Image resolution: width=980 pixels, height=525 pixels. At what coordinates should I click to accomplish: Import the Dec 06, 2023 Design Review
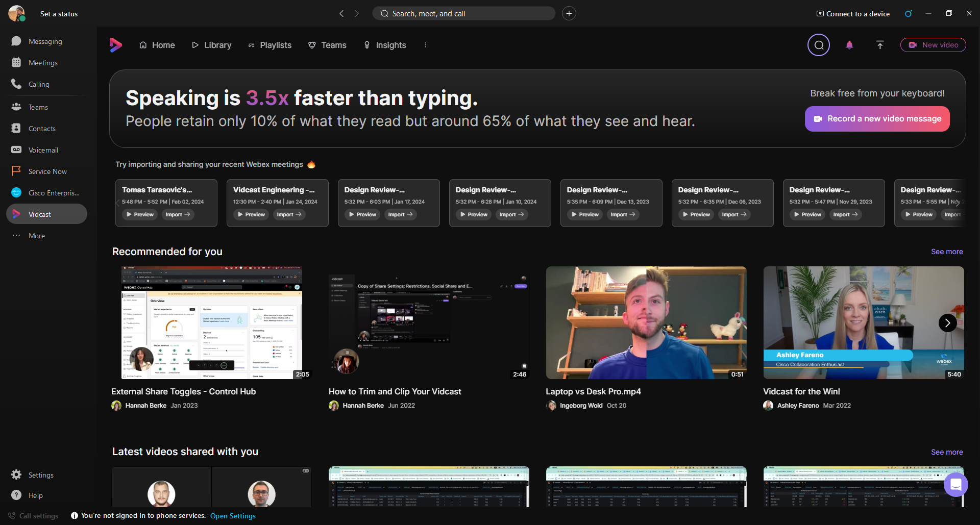(x=734, y=214)
